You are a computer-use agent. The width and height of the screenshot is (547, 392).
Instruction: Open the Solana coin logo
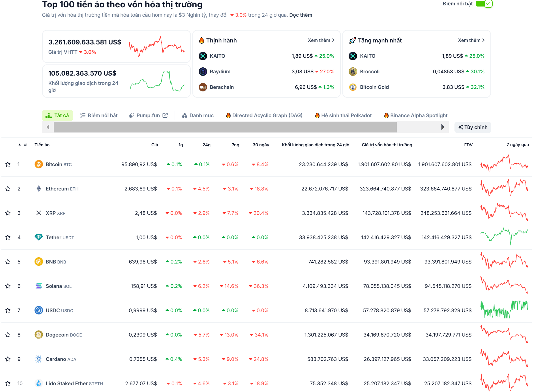pyautogui.click(x=39, y=286)
